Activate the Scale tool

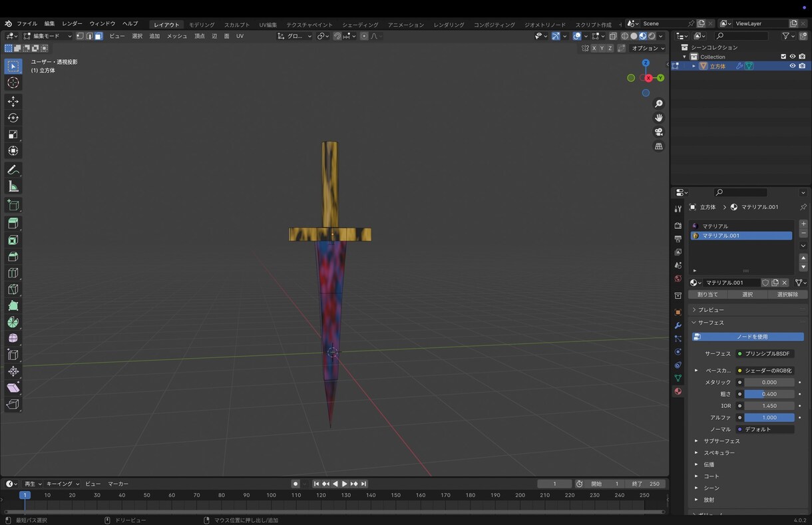[x=13, y=134]
